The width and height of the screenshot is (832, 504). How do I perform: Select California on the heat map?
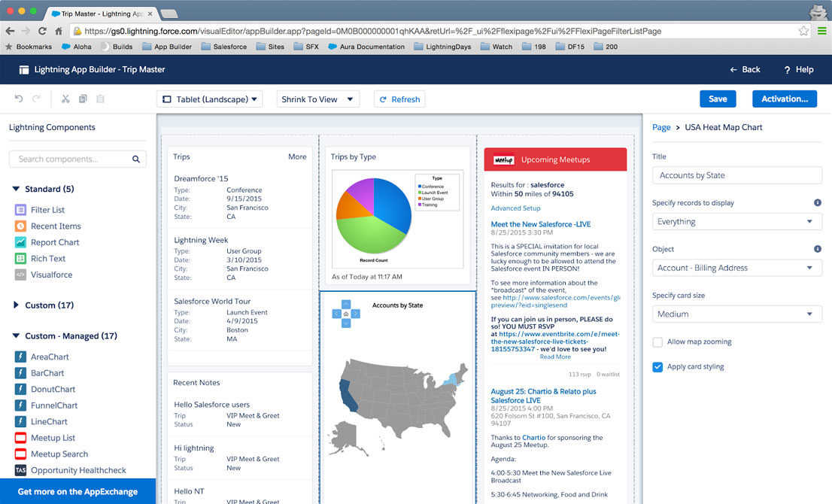347,395
